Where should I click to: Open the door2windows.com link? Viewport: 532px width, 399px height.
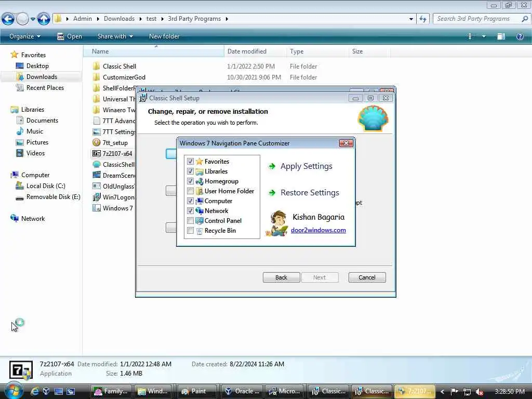(x=318, y=230)
